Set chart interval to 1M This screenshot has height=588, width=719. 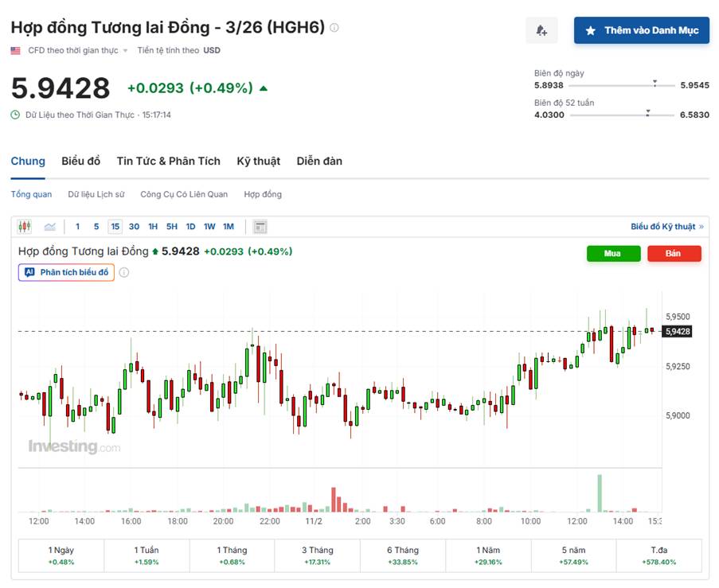click(x=229, y=227)
